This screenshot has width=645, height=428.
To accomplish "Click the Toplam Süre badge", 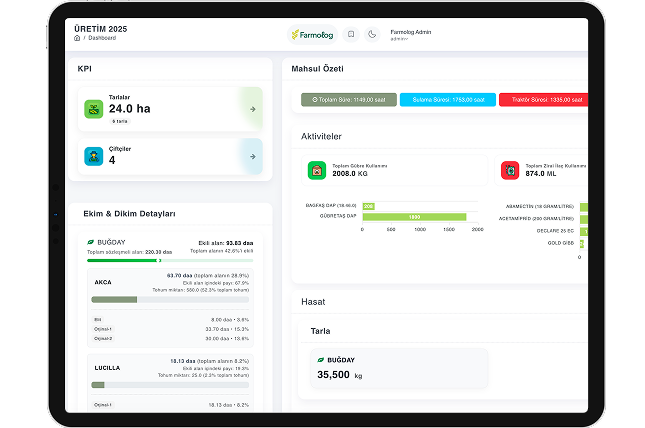I will 348,100.
